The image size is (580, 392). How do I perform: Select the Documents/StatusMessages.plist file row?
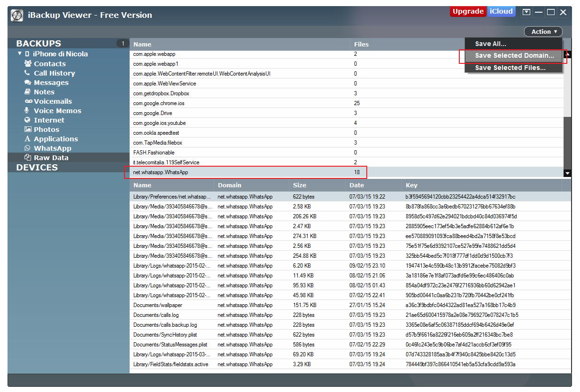click(350, 344)
